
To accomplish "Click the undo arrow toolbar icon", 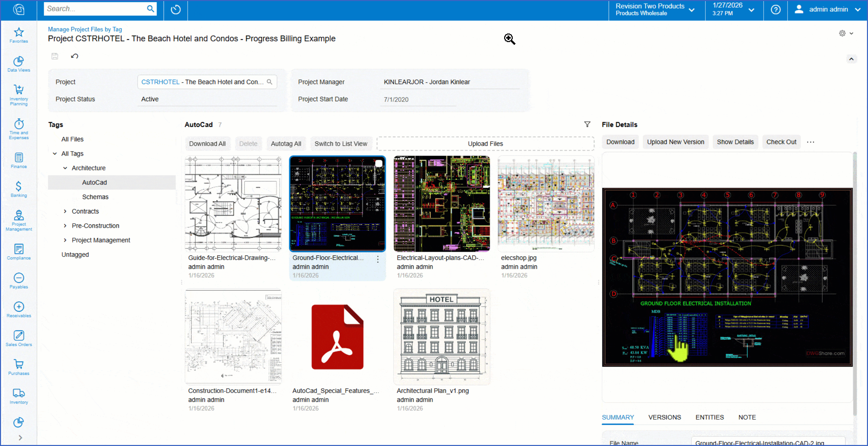I will pos(75,56).
